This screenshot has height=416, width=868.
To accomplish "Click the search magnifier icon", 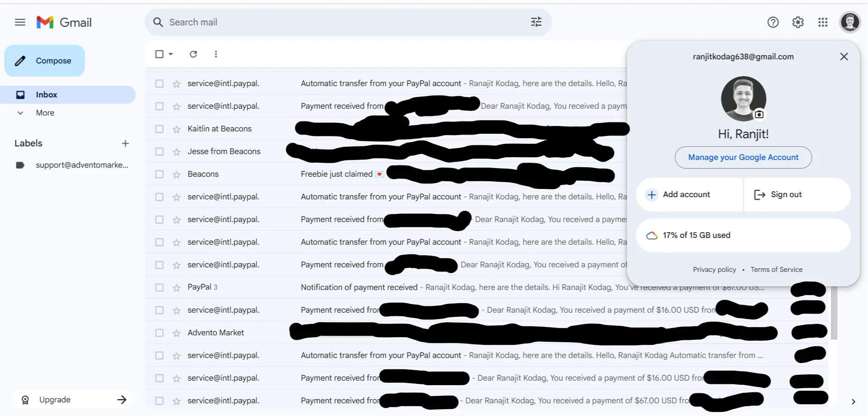I will tap(158, 22).
